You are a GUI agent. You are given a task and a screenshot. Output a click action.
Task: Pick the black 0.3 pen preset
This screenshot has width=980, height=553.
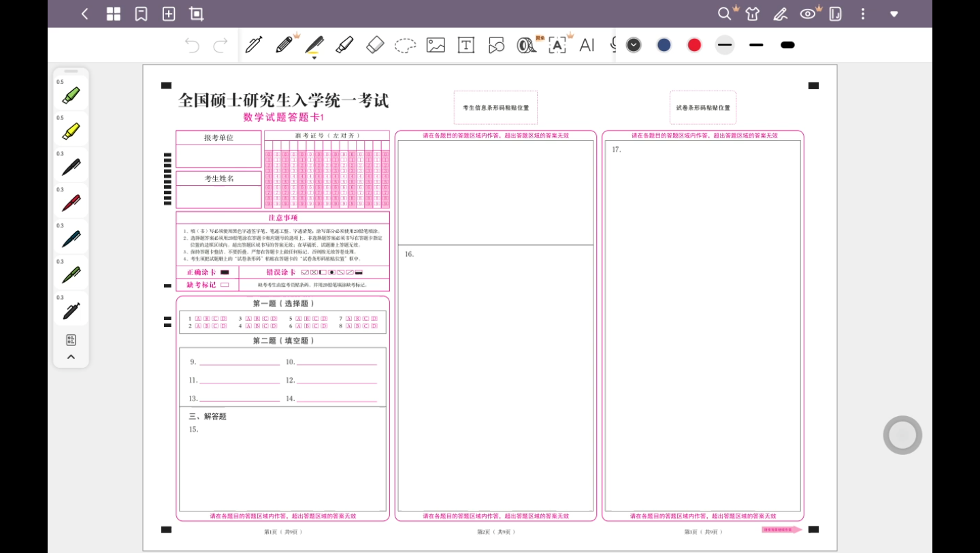tap(71, 167)
